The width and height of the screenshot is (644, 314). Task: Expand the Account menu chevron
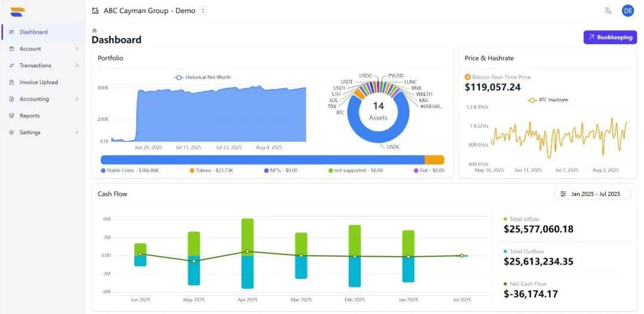[x=77, y=49]
